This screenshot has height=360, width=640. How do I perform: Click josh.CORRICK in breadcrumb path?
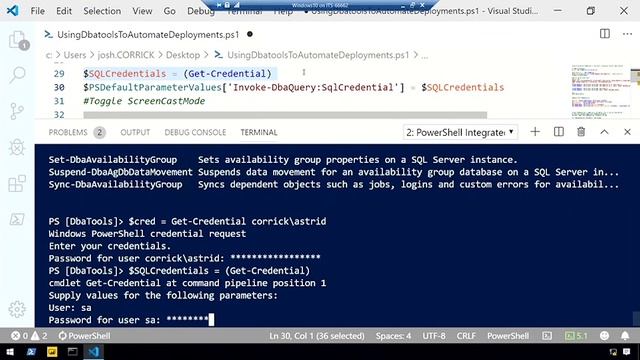[126, 55]
